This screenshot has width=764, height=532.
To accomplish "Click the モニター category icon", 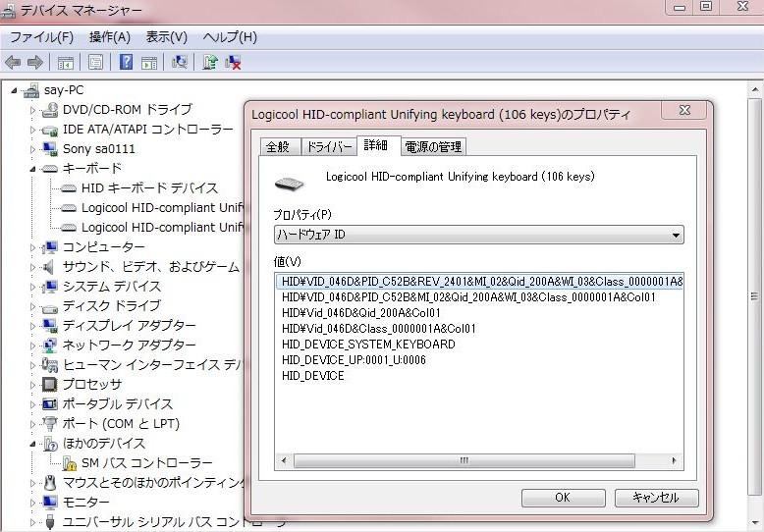I will click(x=50, y=502).
